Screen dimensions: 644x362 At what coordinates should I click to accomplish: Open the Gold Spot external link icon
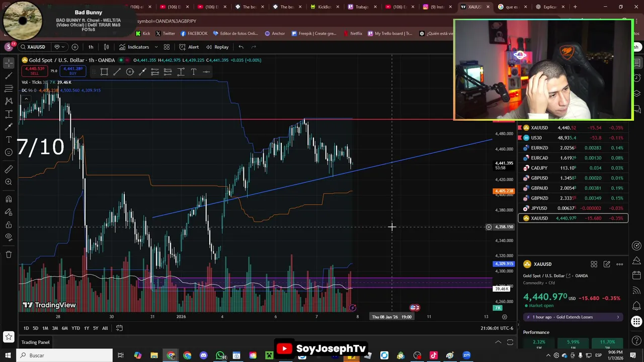tap(569, 276)
